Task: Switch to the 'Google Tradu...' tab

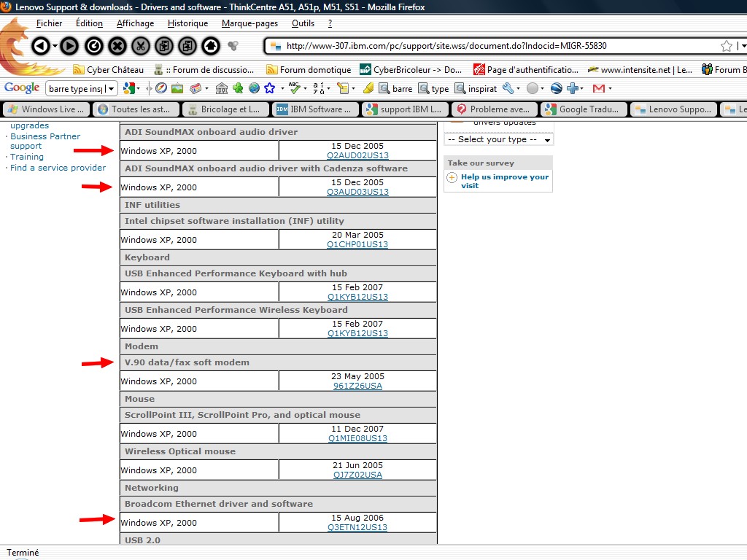Action: pos(584,109)
